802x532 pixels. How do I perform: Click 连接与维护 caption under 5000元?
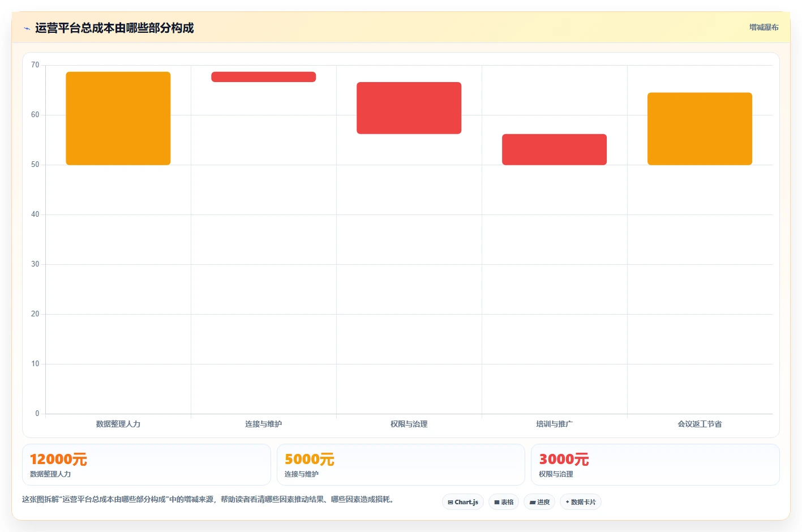pyautogui.click(x=302, y=474)
